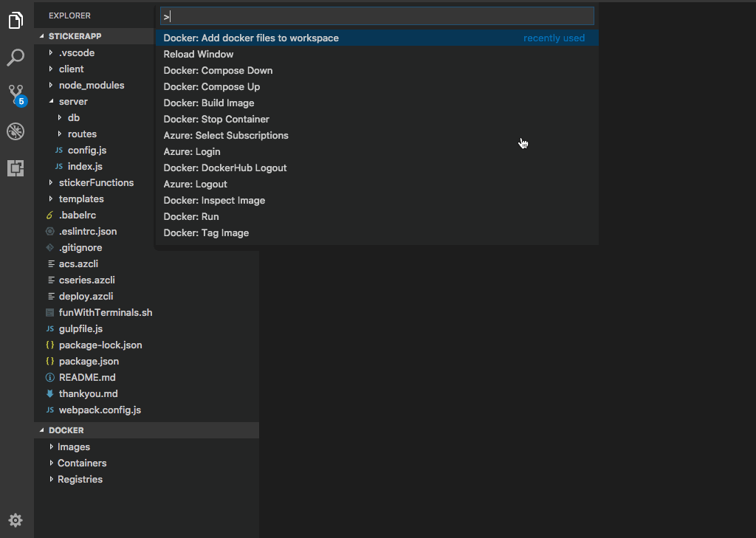
Task: Expand the Docker Registries node
Action: click(51, 480)
